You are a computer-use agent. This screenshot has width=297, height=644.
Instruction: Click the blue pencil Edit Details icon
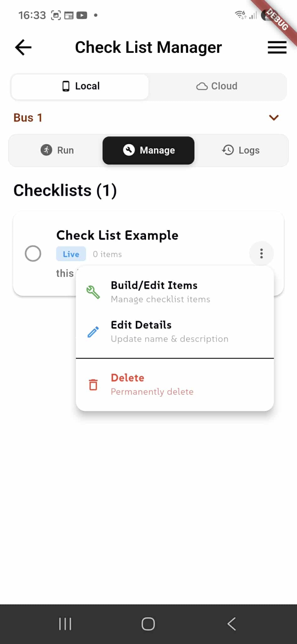[x=93, y=331]
